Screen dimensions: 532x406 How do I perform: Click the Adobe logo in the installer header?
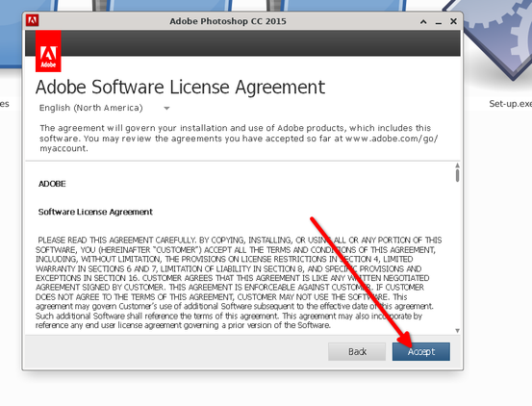(48, 51)
